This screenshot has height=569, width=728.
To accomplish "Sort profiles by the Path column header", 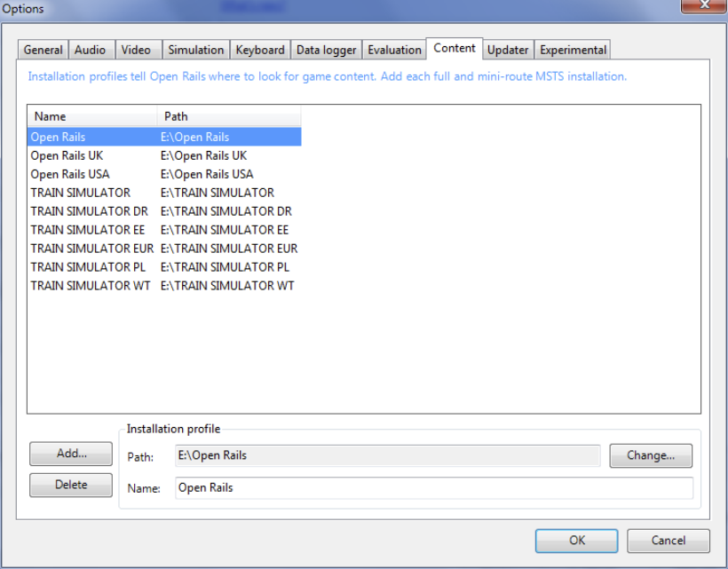I will pyautogui.click(x=176, y=116).
